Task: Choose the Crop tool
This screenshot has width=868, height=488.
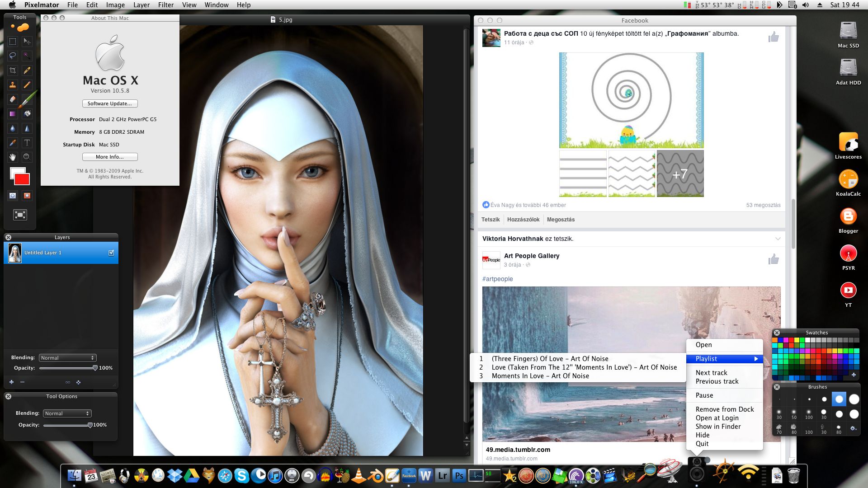Action: point(13,70)
